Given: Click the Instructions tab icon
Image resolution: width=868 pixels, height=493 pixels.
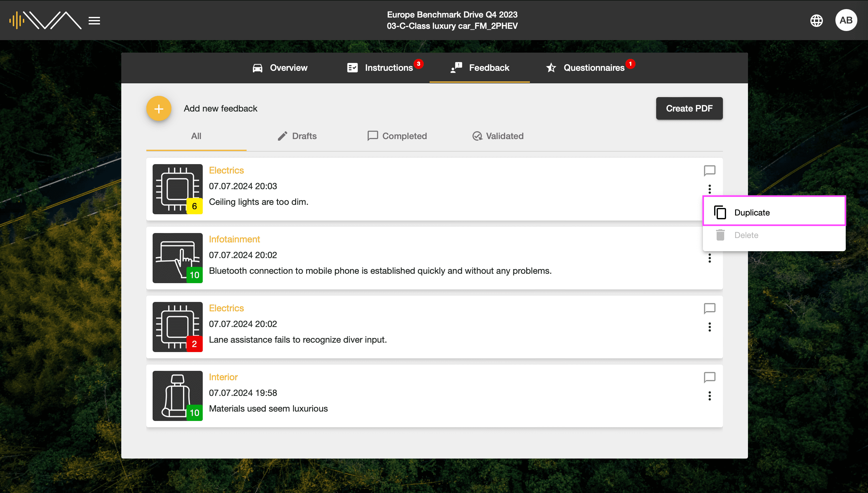Looking at the screenshot, I should click(x=352, y=67).
